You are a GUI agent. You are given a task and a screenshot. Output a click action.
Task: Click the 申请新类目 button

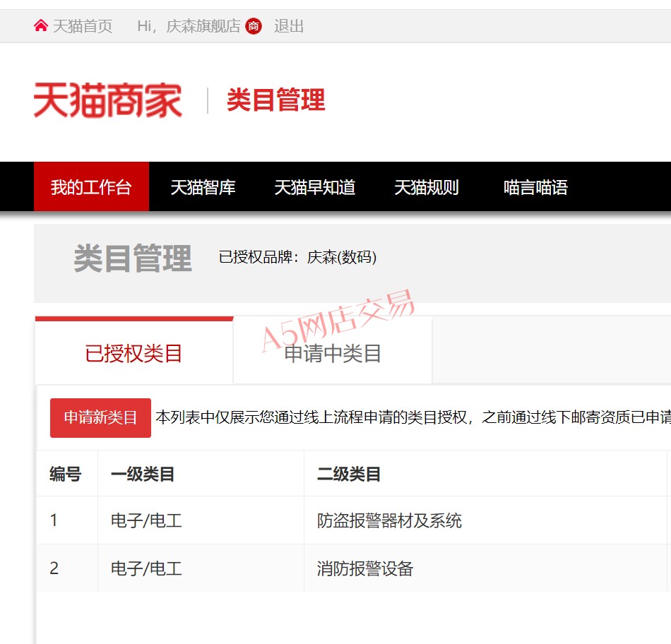pos(100,417)
